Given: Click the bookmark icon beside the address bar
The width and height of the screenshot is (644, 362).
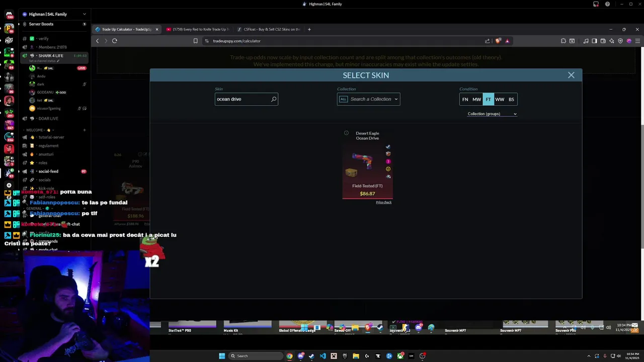Looking at the screenshot, I should click(196, 41).
